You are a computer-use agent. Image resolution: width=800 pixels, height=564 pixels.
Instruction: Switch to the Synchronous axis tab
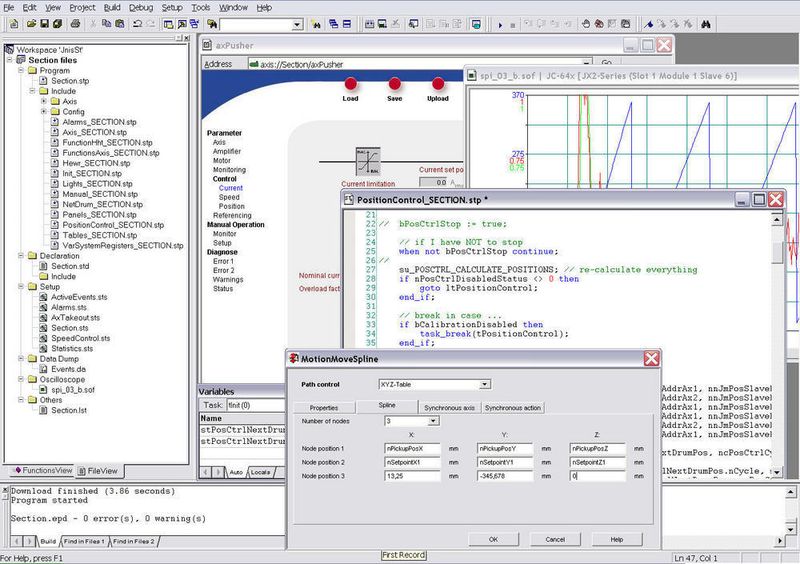449,408
